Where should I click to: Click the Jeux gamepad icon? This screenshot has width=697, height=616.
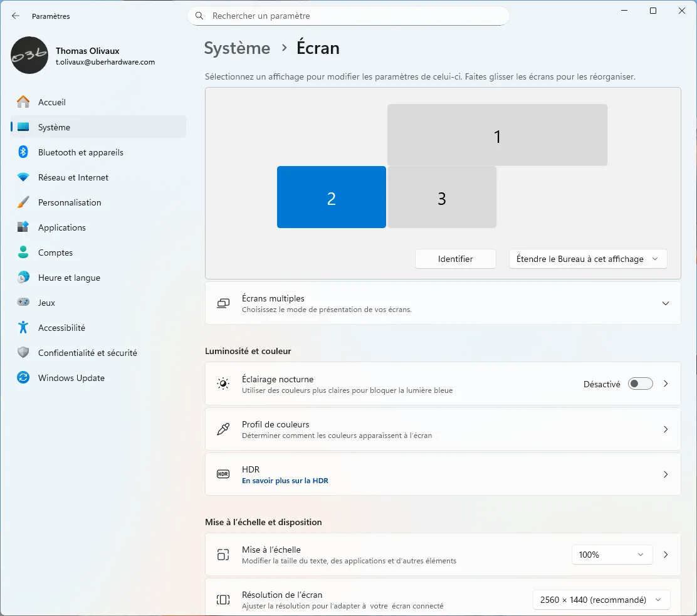coord(23,303)
